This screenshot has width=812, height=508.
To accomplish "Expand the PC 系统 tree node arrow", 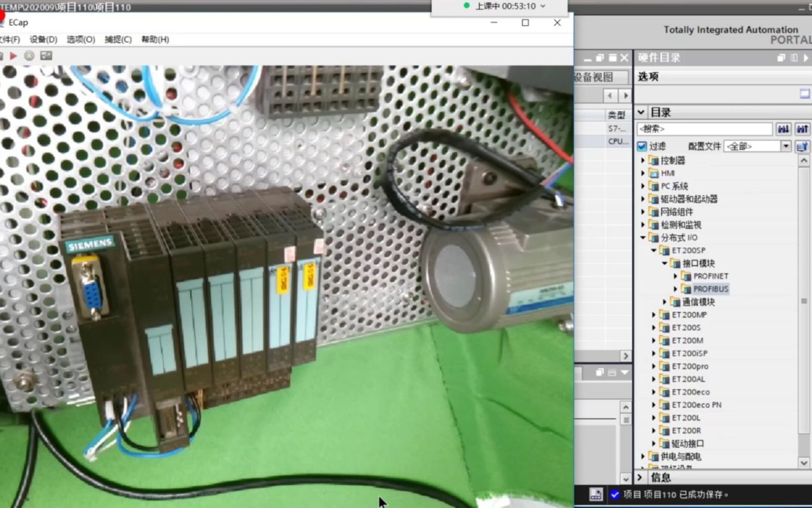I will tap(643, 186).
